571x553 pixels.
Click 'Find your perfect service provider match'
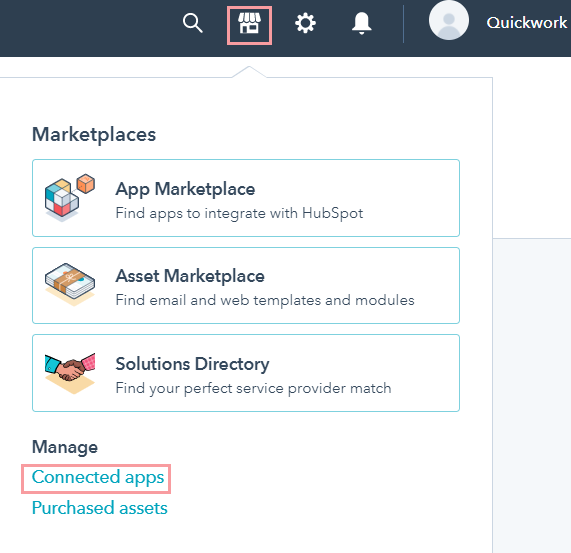[x=253, y=388]
